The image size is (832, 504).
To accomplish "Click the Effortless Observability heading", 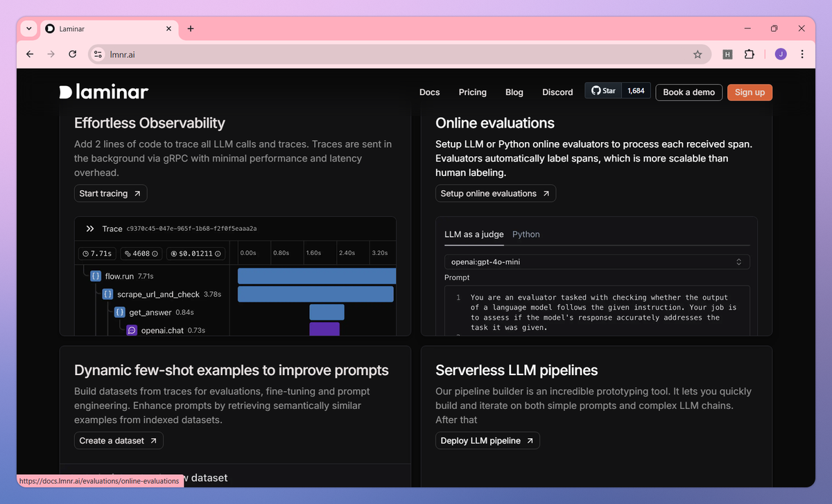I will [x=150, y=123].
